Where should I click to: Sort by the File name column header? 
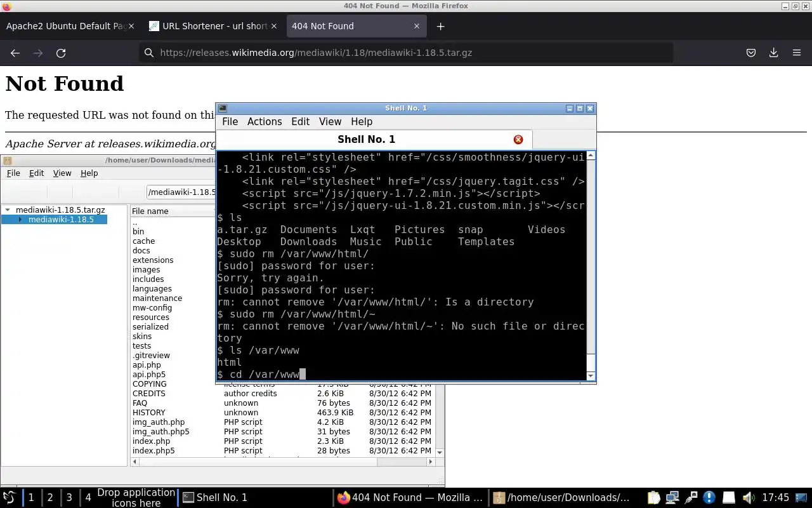(173, 211)
